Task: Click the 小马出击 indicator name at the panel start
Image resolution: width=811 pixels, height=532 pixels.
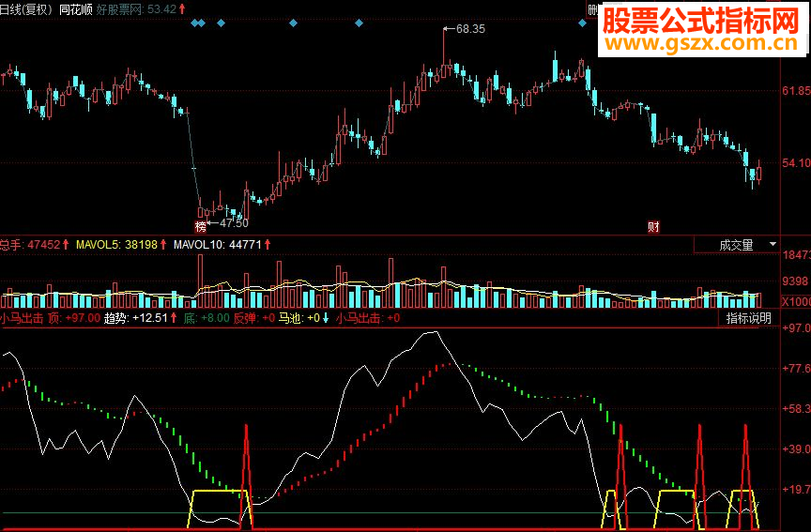Action: click(x=22, y=318)
